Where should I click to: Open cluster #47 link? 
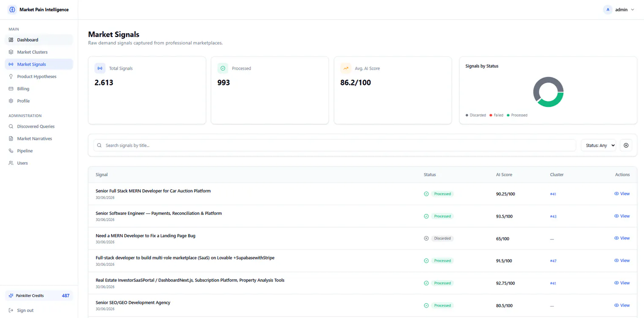[x=553, y=261]
